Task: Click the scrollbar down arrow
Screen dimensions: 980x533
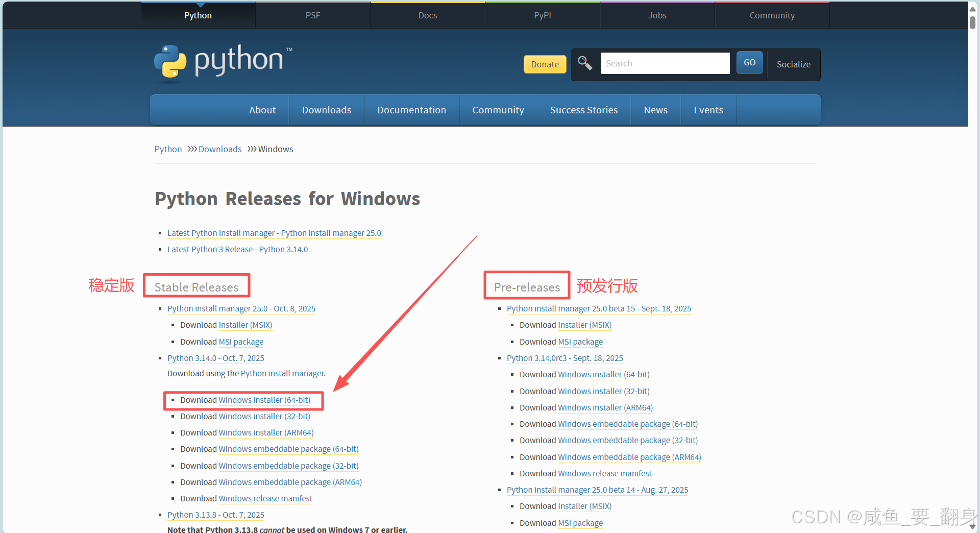Action: pos(972,527)
